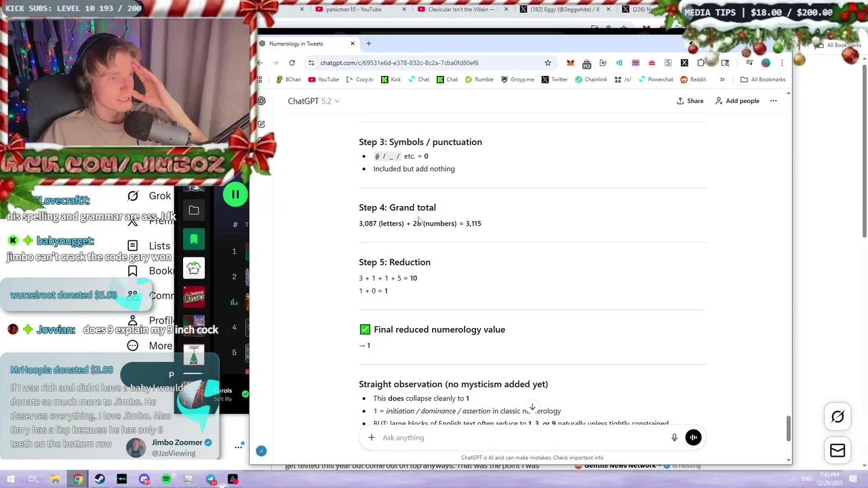Open a new tab with the plus
Screen dimensions: 868x488
tap(369, 43)
